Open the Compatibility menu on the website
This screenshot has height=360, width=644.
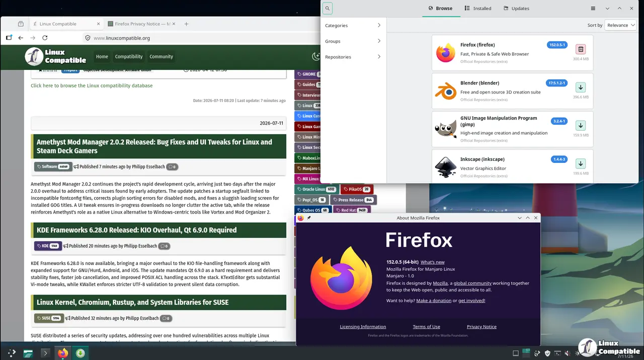point(129,57)
